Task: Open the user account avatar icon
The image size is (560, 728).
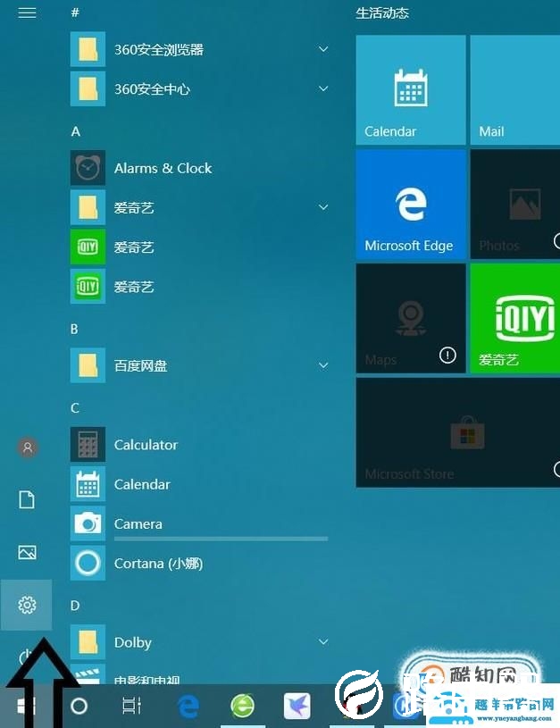Action: 28,448
